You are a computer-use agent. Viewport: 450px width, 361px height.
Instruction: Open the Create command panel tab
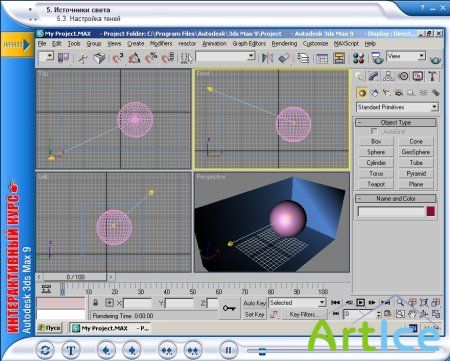point(359,76)
